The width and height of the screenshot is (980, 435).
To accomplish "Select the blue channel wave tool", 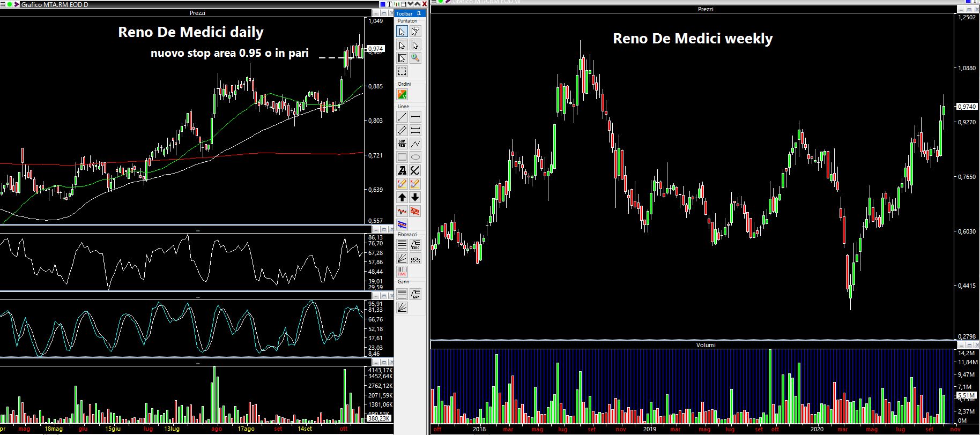I will click(402, 224).
